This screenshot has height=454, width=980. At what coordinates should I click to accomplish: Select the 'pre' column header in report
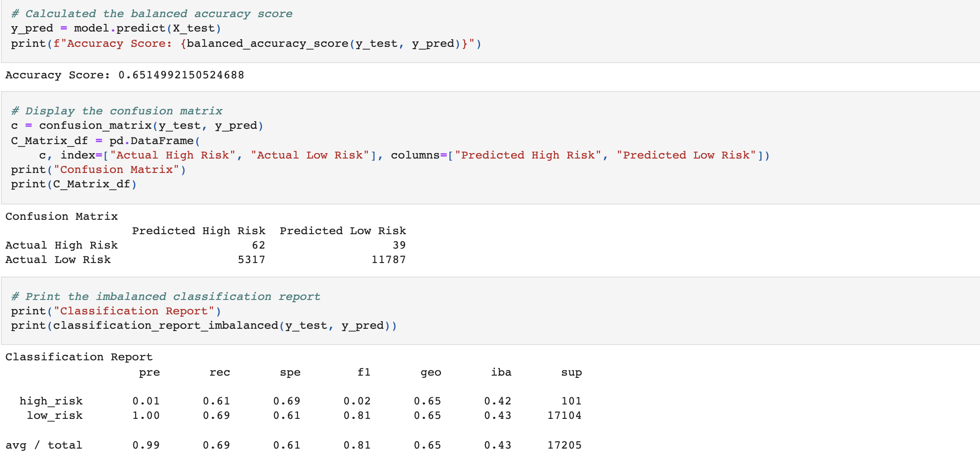pos(150,372)
